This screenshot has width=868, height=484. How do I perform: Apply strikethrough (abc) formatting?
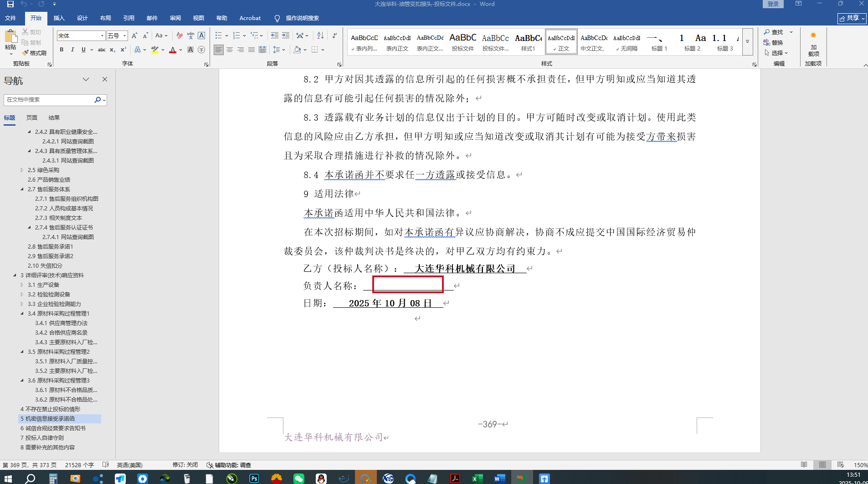coord(102,50)
